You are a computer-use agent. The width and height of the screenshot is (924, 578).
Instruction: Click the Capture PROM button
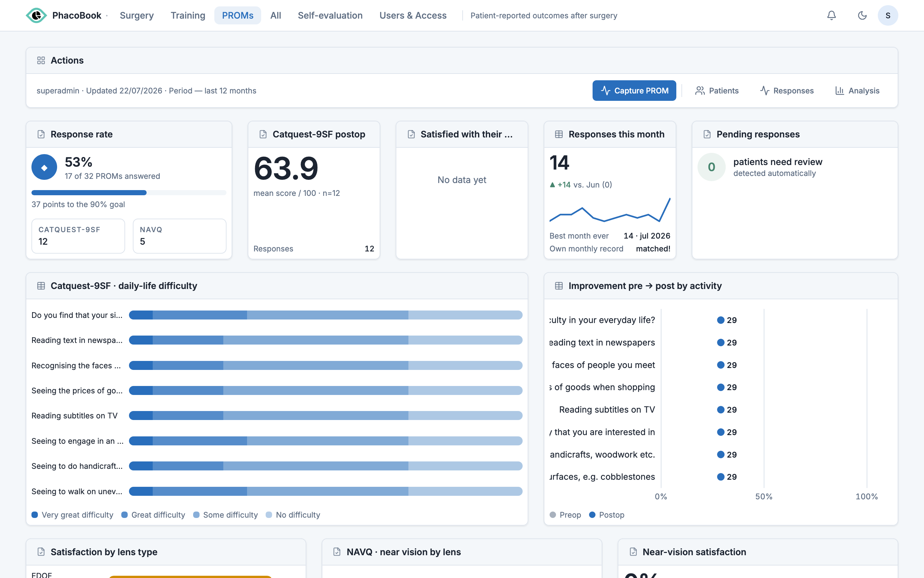634,91
